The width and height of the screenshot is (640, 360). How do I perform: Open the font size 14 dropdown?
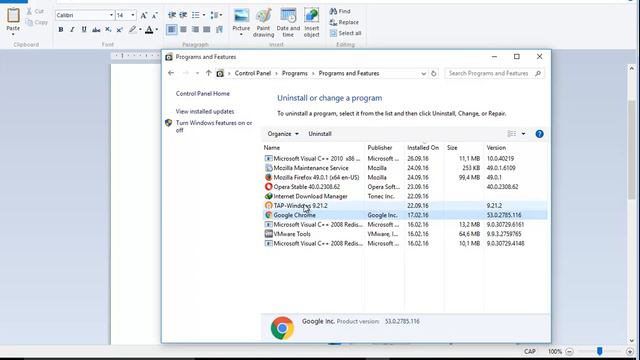coord(133,15)
